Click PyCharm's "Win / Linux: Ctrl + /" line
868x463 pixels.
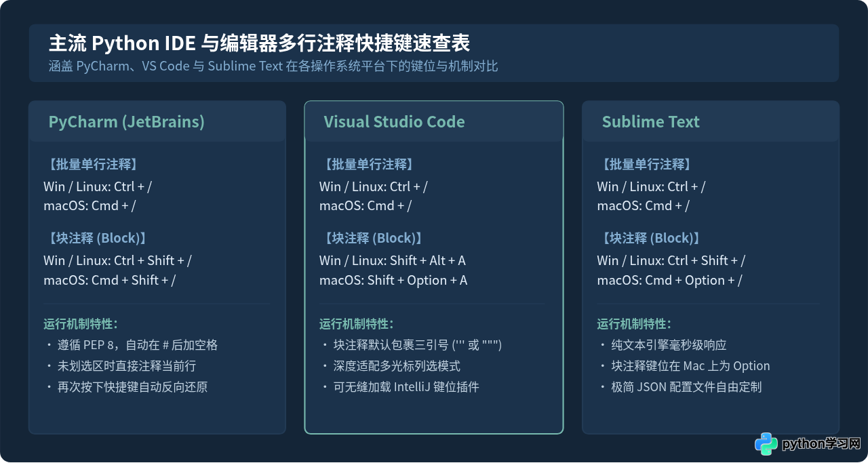click(x=98, y=186)
